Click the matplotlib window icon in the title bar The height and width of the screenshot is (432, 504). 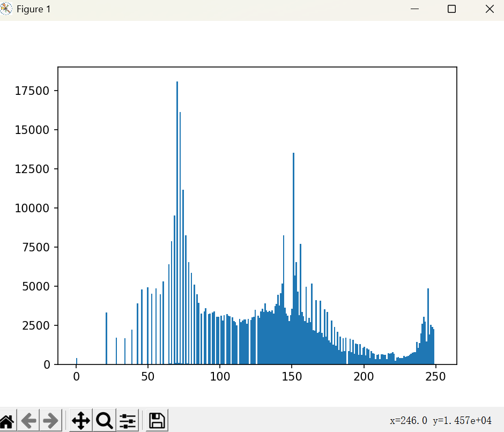pos(6,9)
